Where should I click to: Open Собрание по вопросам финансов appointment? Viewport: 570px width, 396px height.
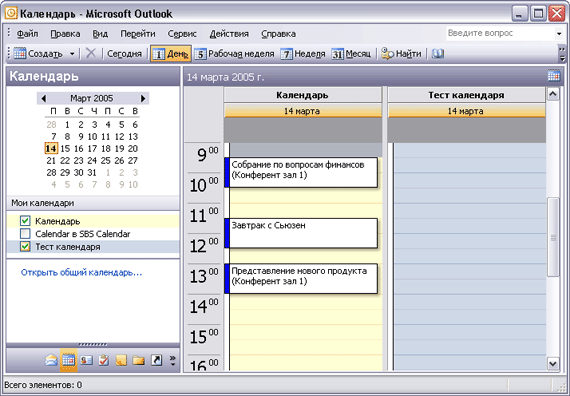(301, 172)
